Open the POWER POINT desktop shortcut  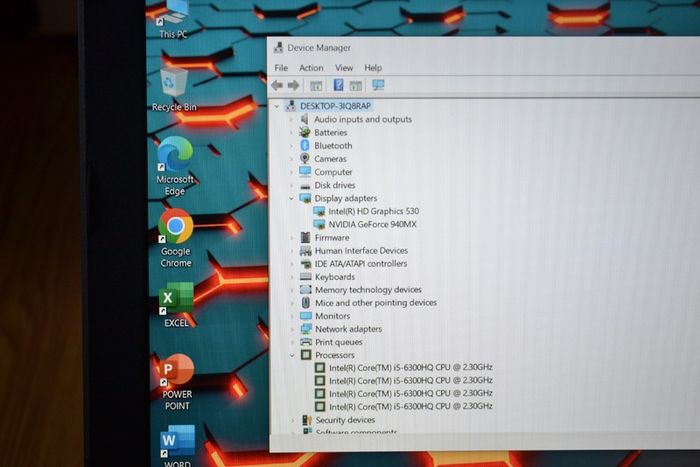177,382
